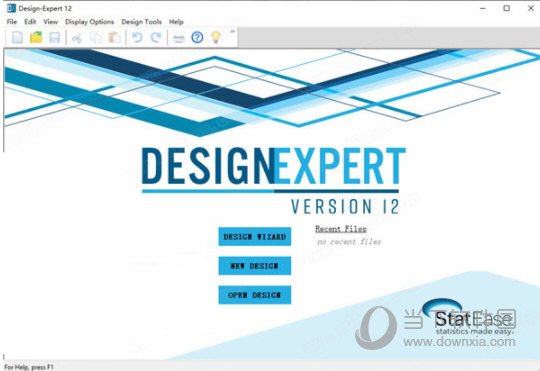The width and height of the screenshot is (540, 371).
Task: Click the Save floppy disk icon
Action: [54, 37]
